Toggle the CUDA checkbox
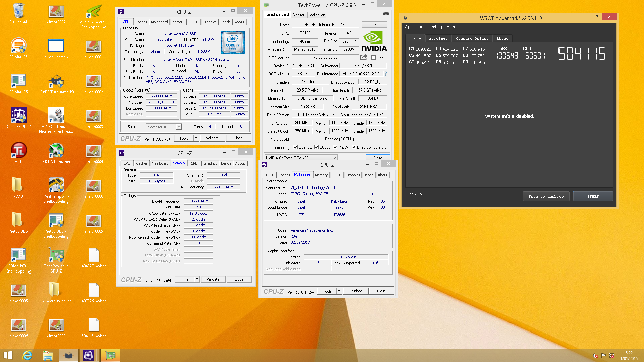Viewport: 644px width, 362px height. tap(316, 147)
